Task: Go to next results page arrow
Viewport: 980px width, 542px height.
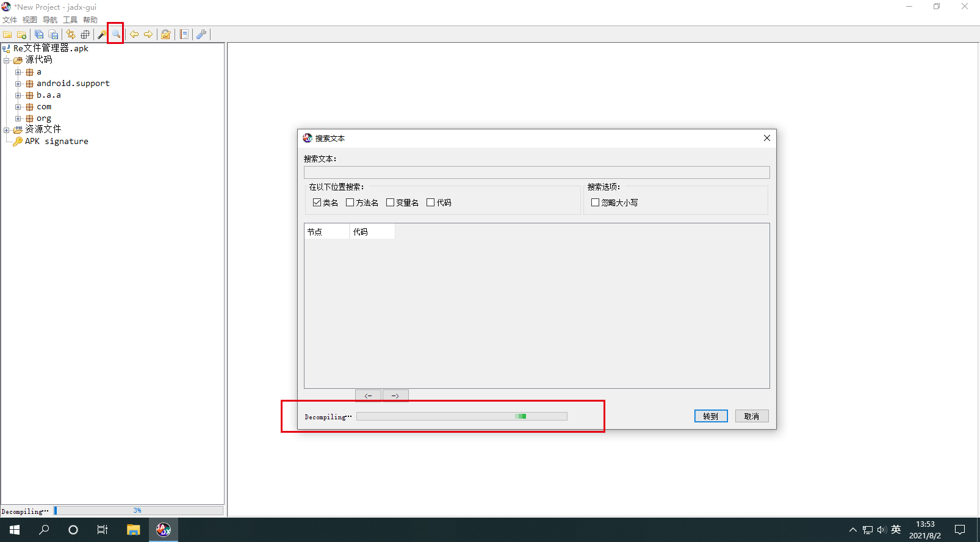Action: (x=395, y=396)
